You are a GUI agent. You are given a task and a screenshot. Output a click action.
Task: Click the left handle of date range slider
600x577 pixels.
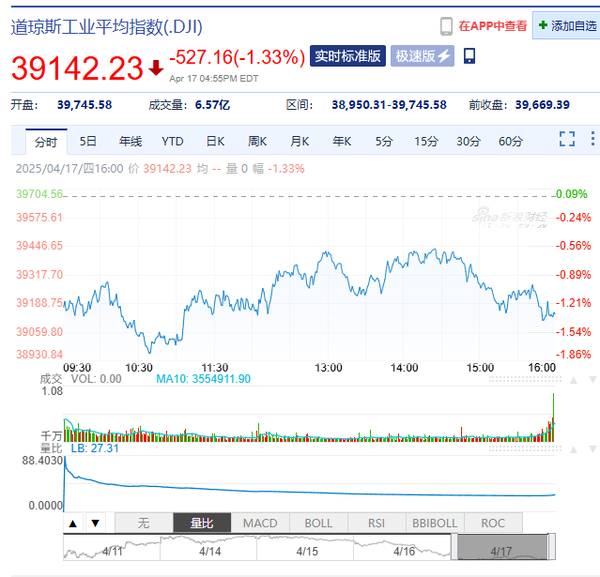454,547
